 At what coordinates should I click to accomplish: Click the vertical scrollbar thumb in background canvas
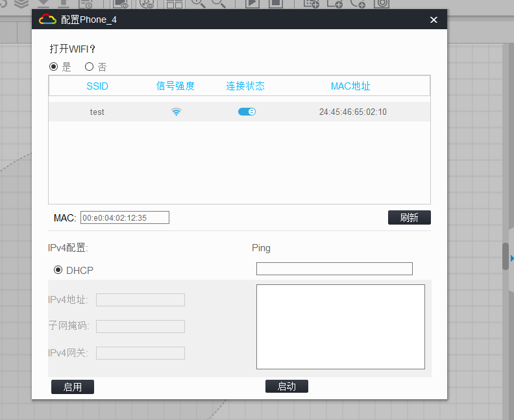coord(506,256)
